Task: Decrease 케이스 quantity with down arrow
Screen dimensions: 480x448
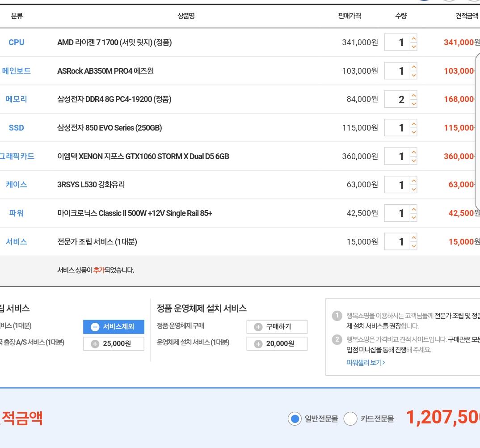Action: click(x=413, y=189)
